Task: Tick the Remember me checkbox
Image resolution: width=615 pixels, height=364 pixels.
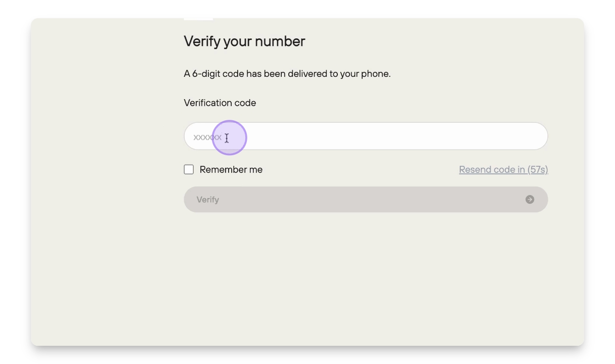Action: point(189,170)
